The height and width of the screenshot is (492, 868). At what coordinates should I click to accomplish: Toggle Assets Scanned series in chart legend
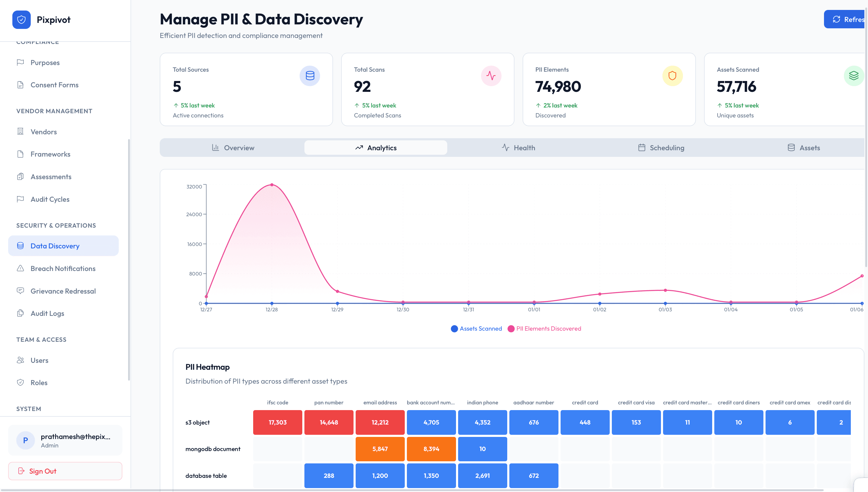coord(476,329)
